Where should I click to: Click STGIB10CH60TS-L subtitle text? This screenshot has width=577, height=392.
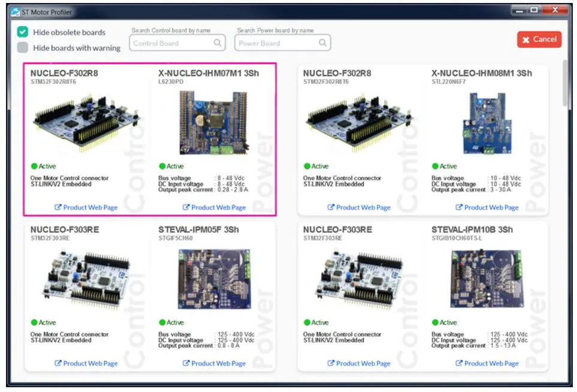457,238
